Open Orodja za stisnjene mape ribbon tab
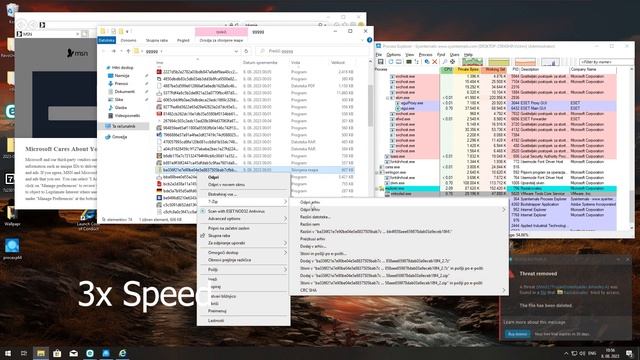This screenshot has height=360, width=640. pyautogui.click(x=222, y=40)
